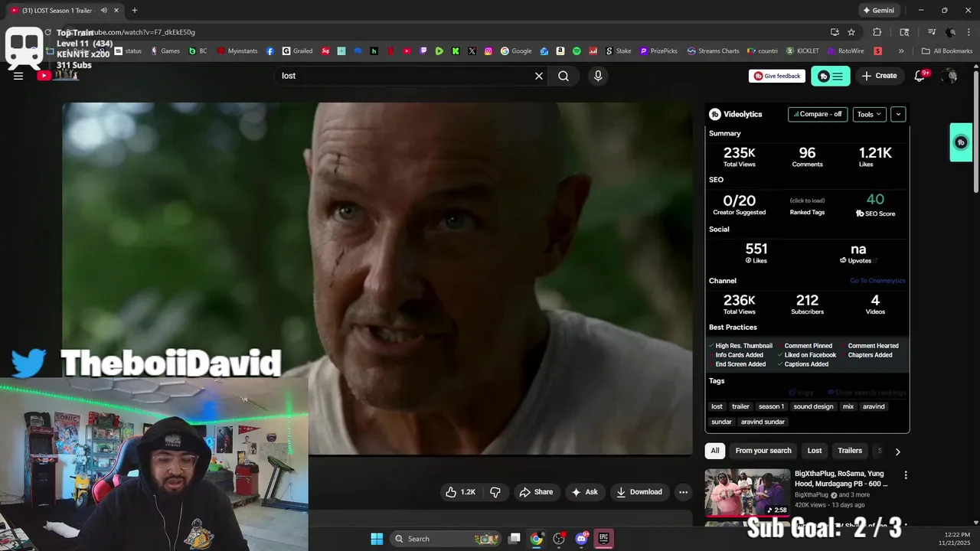980x551 pixels.
Task: Open the TubeBuddy side tab icon at the right edge
Action: 961,142
